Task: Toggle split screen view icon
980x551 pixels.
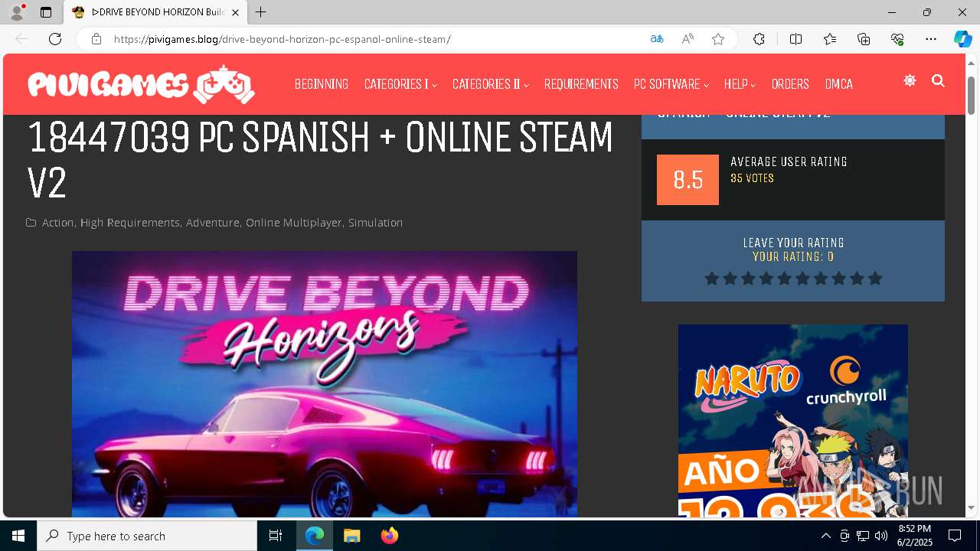Action: click(x=795, y=39)
